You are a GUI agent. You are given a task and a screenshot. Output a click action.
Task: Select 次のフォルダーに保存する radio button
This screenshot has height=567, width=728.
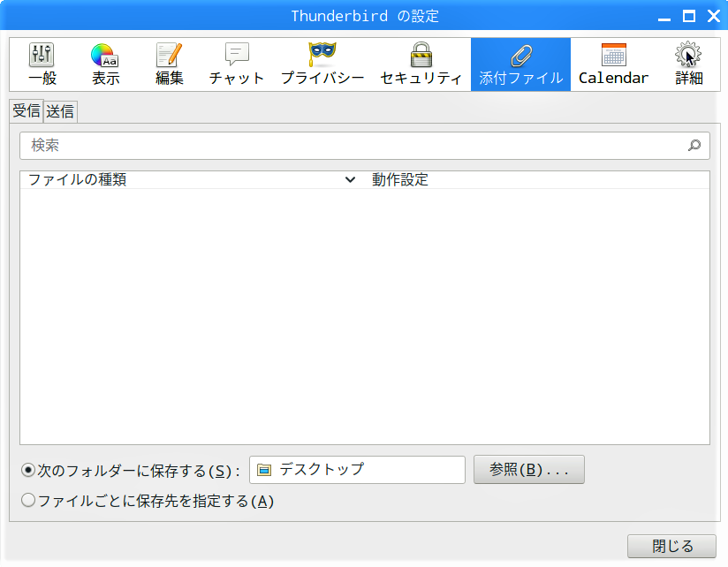[28, 471]
